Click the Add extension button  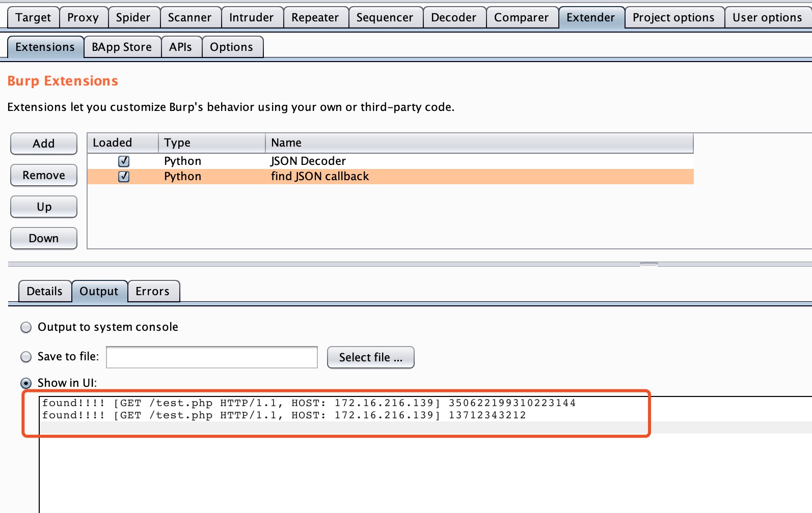point(44,144)
